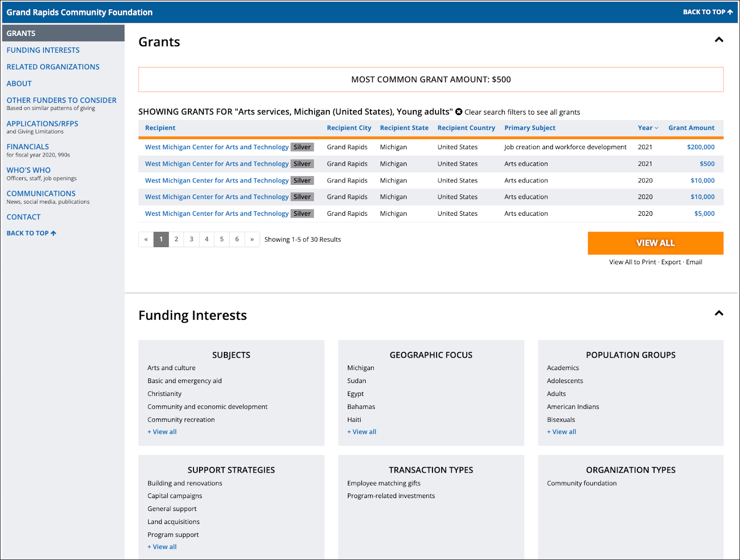This screenshot has width=740, height=560.
Task: Open the $200,000 West Michigan Center grant
Action: tap(217, 146)
